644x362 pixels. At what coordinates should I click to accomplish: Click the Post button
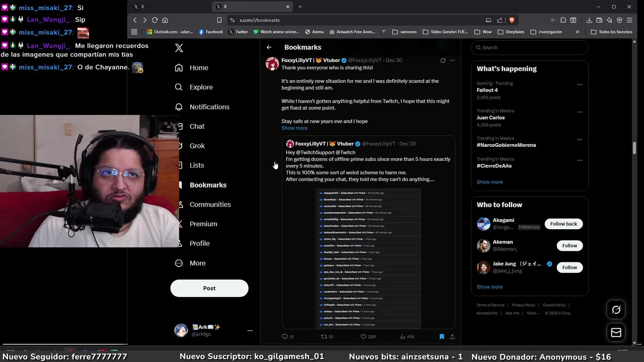tap(209, 288)
